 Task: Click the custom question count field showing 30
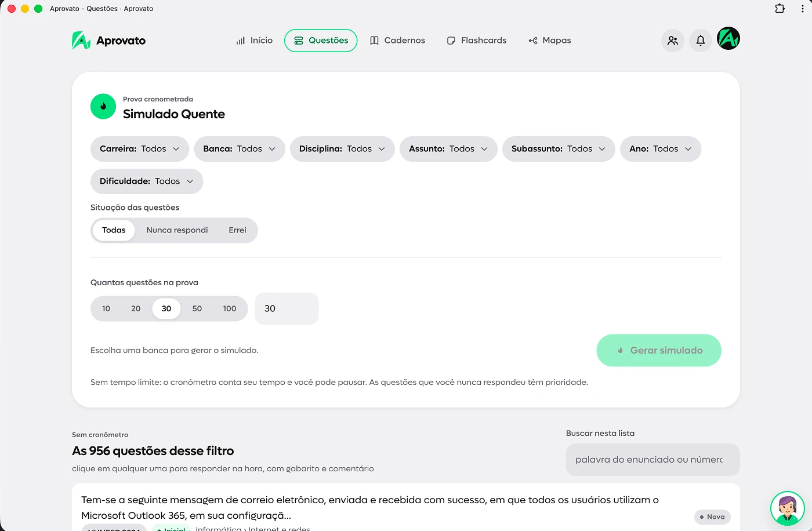click(287, 308)
